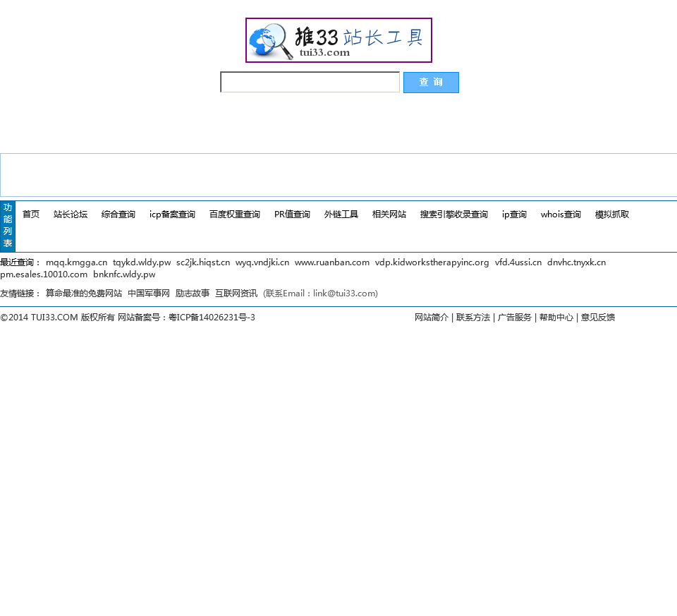Open recent query sc2jk.hiqst.cn
Viewport: 677px width, 616px height.
[203, 262]
